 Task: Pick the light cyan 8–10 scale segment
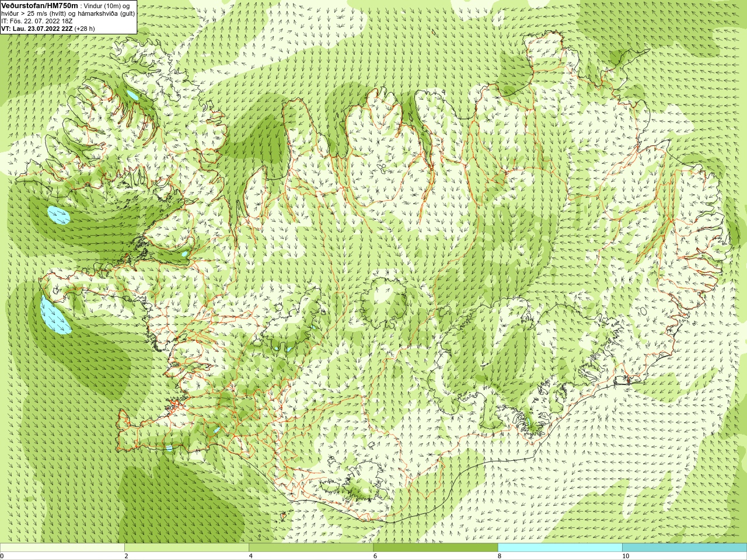click(560, 548)
